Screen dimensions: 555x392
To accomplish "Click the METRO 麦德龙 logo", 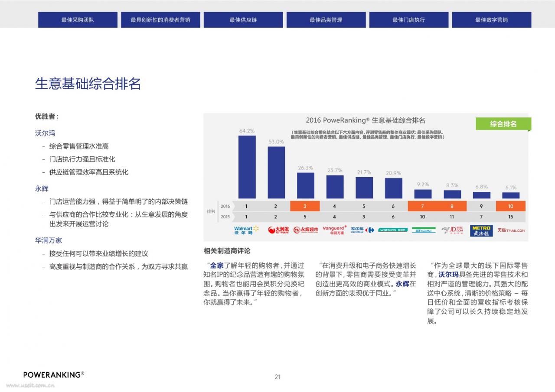I will [x=481, y=230].
